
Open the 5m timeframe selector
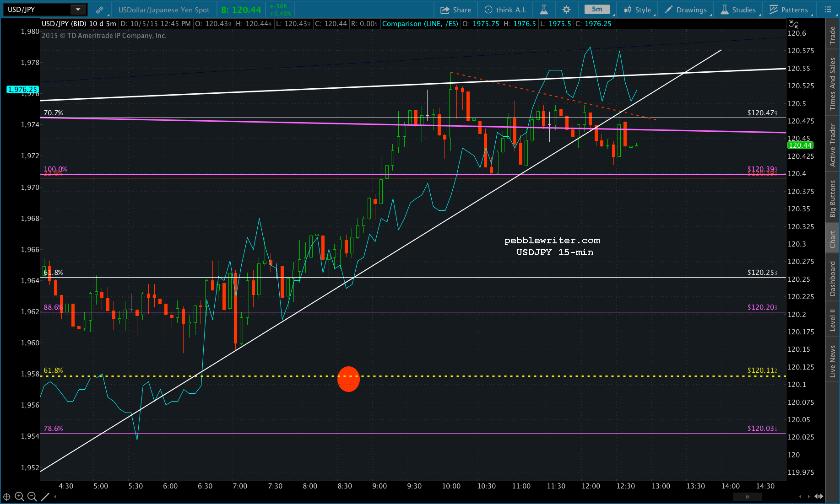[x=597, y=9]
